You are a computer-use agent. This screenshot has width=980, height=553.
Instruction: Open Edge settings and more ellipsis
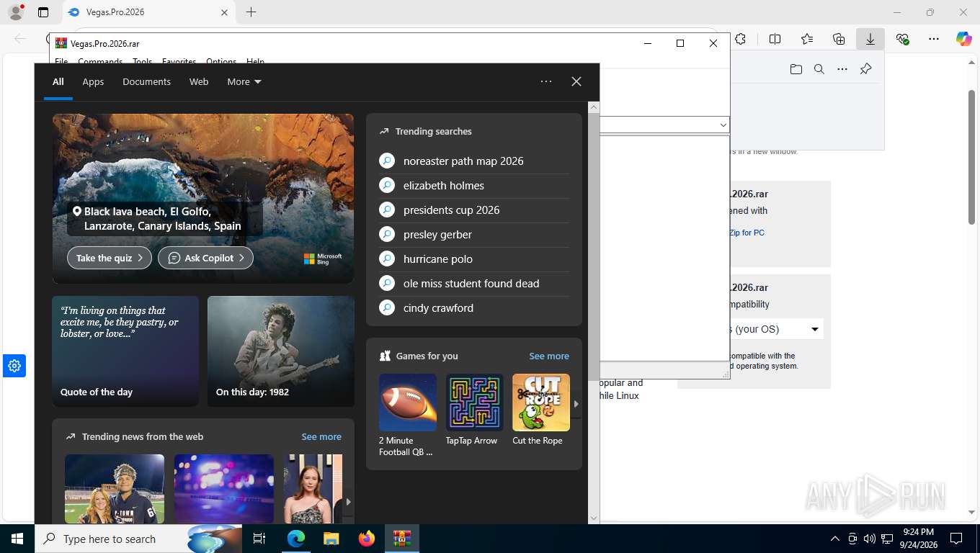pos(934,39)
